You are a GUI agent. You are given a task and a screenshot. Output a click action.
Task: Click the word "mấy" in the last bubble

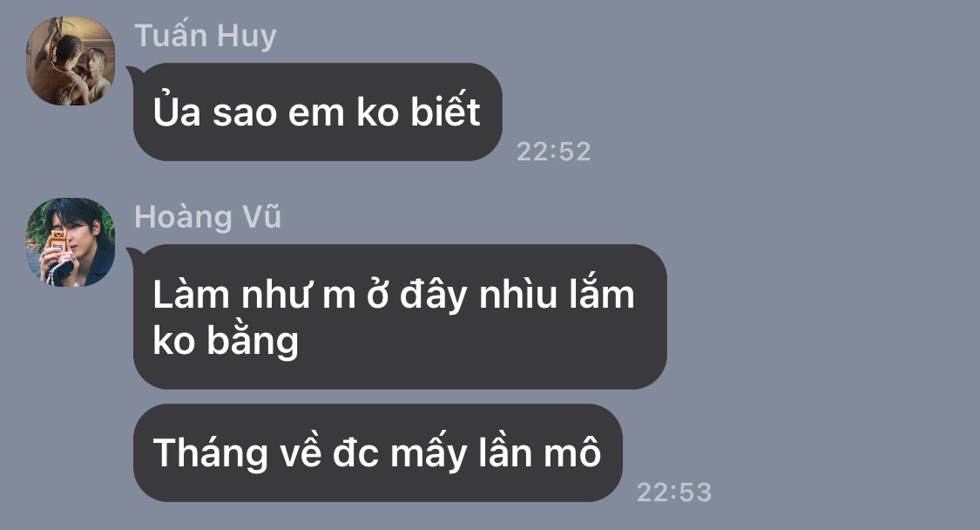pyautogui.click(x=429, y=453)
